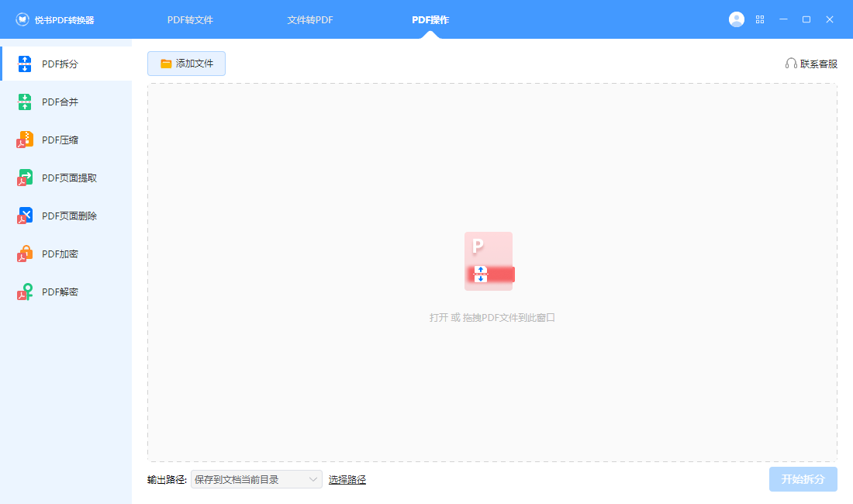The height and width of the screenshot is (504, 853).
Task: Open the PDF合并 merge tool
Action: [x=66, y=102]
